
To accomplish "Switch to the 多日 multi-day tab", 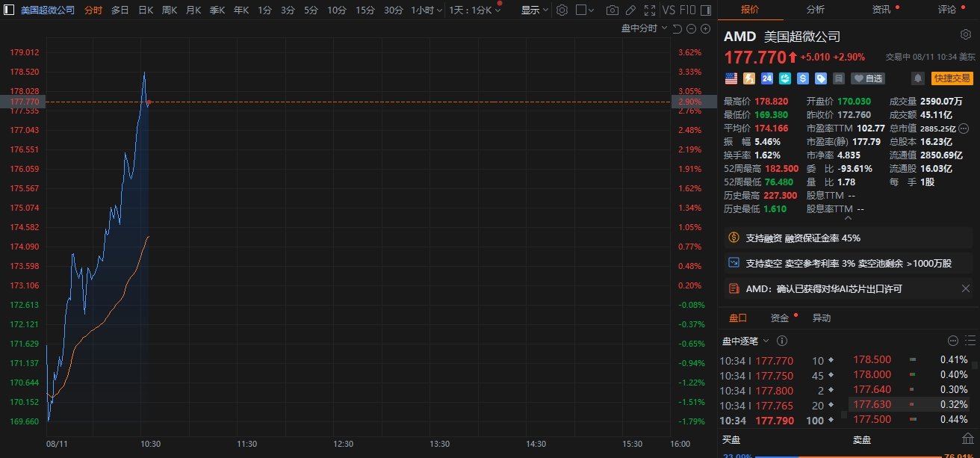I will click(x=120, y=10).
